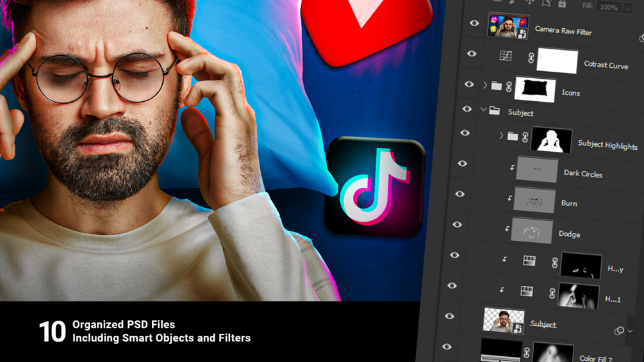
Task: Select the H...y layer mask thumbnail
Action: (581, 265)
